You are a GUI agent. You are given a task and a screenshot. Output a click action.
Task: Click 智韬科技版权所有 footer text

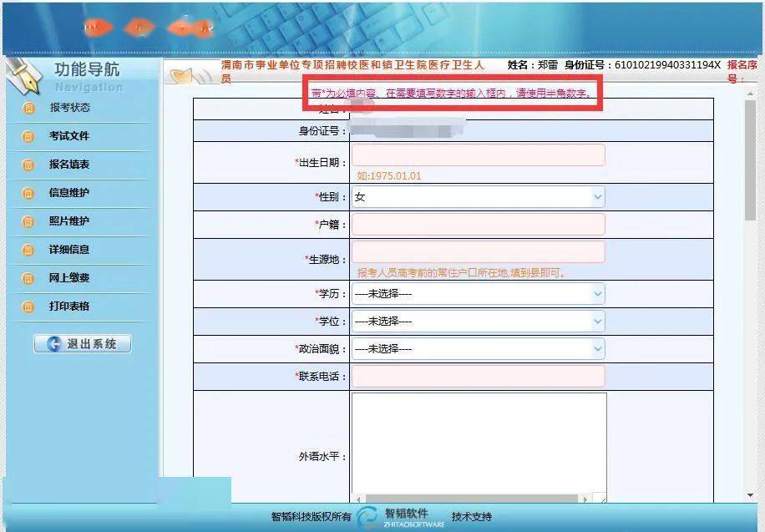[311, 516]
